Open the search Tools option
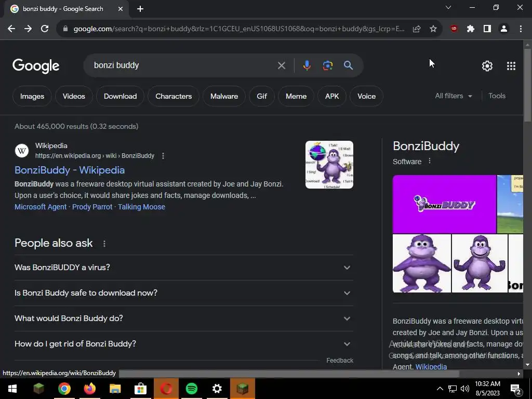This screenshot has width=532, height=399. pos(497,96)
